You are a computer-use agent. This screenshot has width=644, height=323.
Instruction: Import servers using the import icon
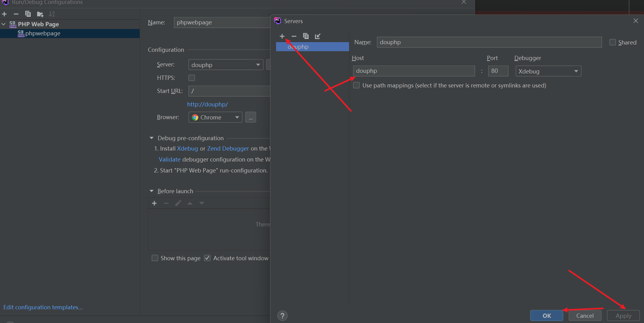point(317,36)
